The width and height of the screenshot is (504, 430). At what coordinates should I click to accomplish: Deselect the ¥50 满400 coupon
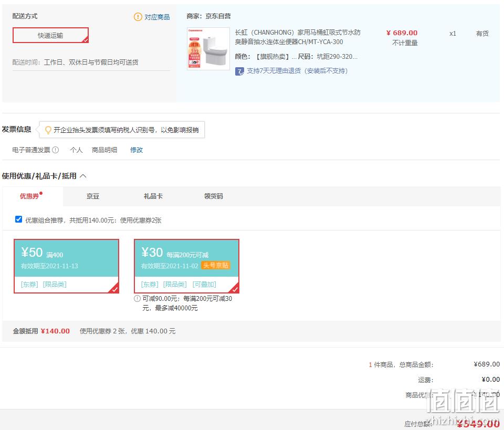(66, 266)
